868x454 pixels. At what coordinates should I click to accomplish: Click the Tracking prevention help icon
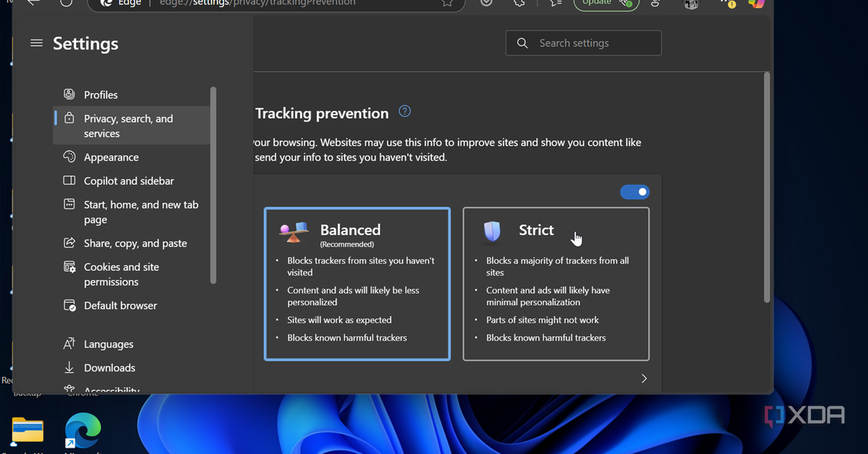coord(405,111)
